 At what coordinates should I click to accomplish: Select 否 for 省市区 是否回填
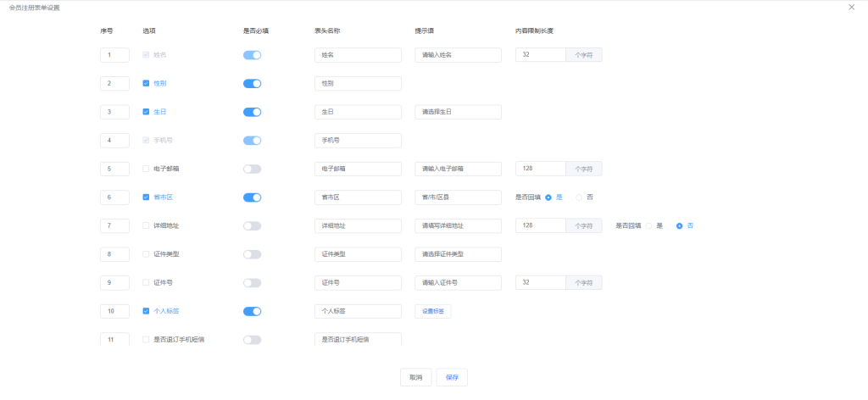(x=580, y=197)
